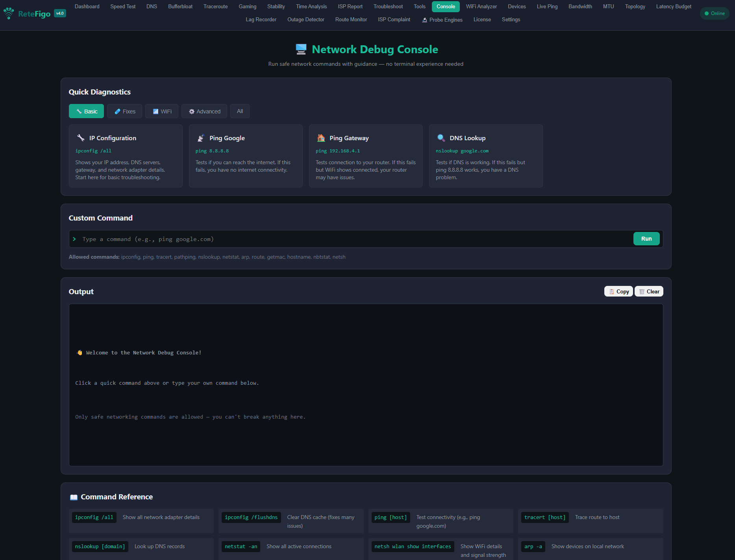Switch to the All diagnostics filter
Viewport: 735px width, 560px height.
coord(240,111)
